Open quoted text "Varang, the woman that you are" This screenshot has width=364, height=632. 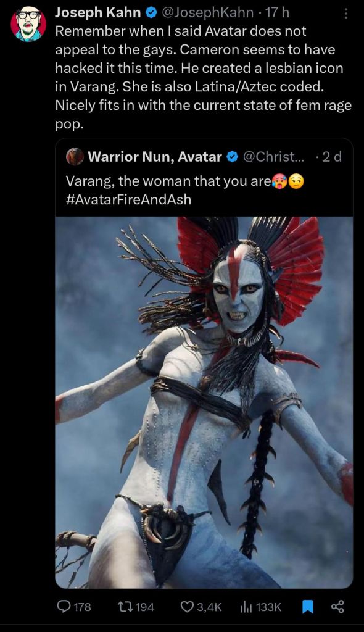tap(168, 181)
